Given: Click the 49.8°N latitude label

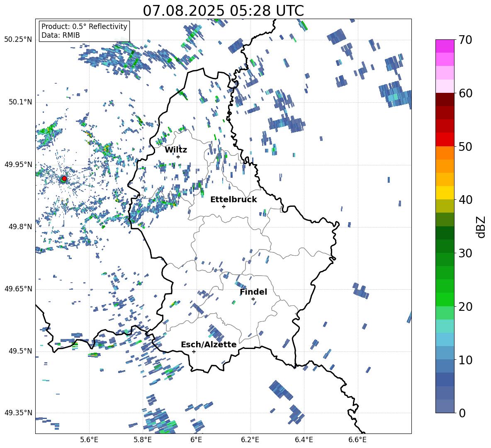Looking at the screenshot, I should coord(20,227).
